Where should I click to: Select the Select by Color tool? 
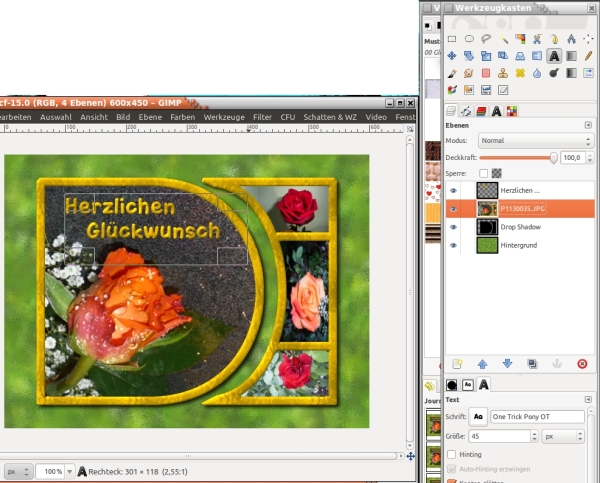point(520,39)
